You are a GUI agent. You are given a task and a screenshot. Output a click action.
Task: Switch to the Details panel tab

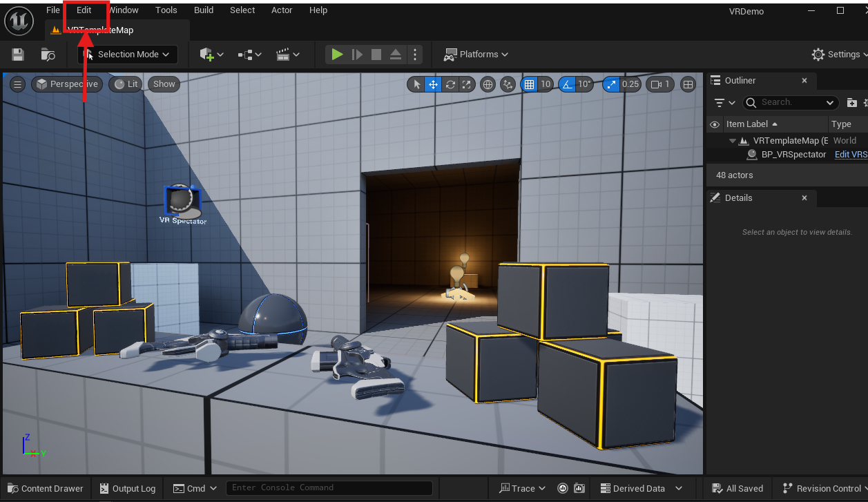(x=738, y=198)
